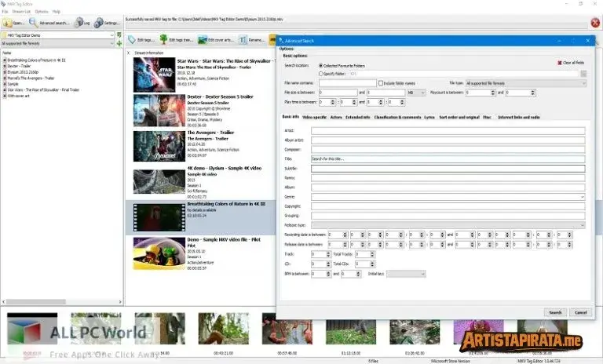Click the Star Wars poster thumbnail
603x364 pixels.
(x=154, y=75)
